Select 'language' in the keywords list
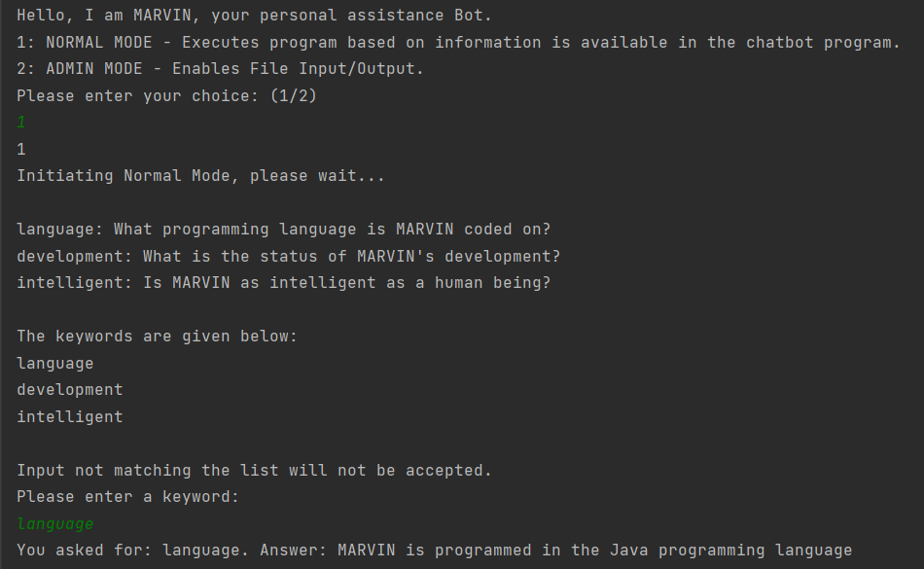Screen dimensions: 924x569 tap(55, 363)
